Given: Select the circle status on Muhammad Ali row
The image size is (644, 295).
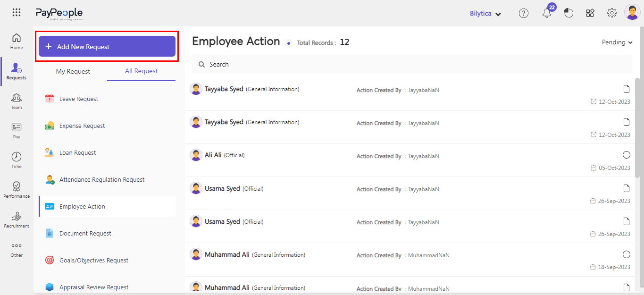Looking at the screenshot, I should 627,254.
